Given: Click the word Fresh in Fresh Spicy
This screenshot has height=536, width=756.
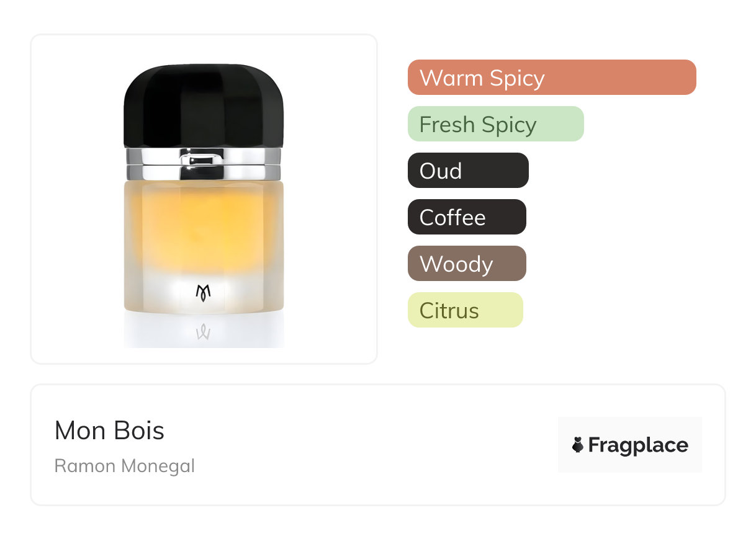Looking at the screenshot, I should pyautogui.click(x=446, y=125).
